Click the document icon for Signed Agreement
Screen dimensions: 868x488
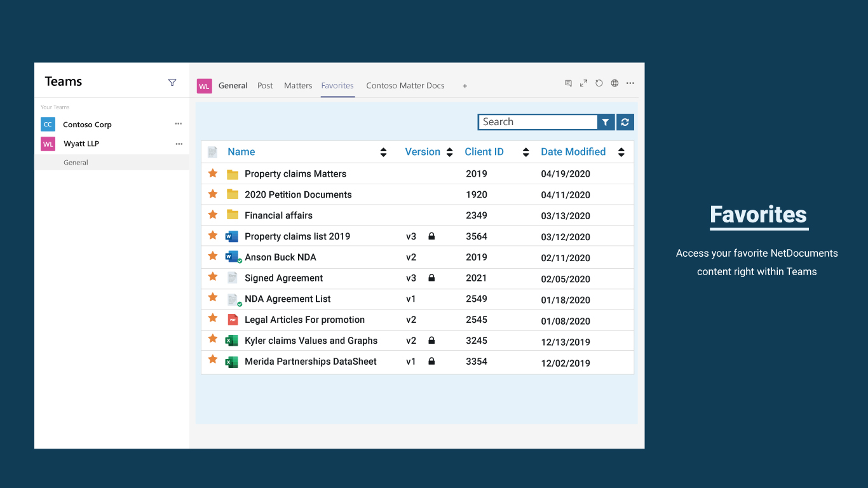click(233, 278)
